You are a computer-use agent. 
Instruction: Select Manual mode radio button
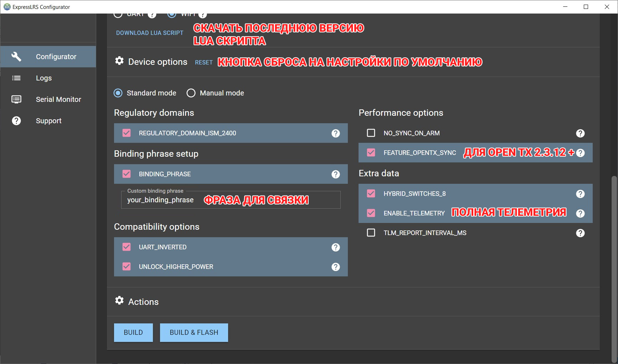point(191,93)
